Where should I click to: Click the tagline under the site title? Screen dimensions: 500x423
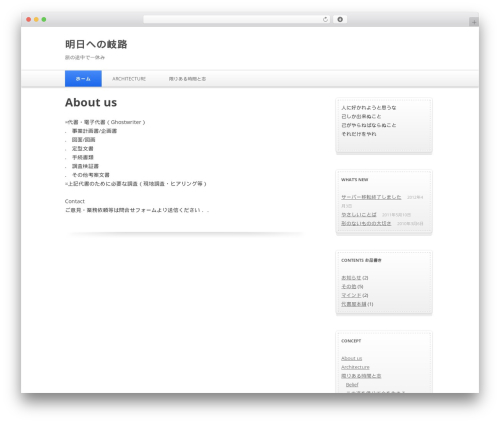point(85,57)
